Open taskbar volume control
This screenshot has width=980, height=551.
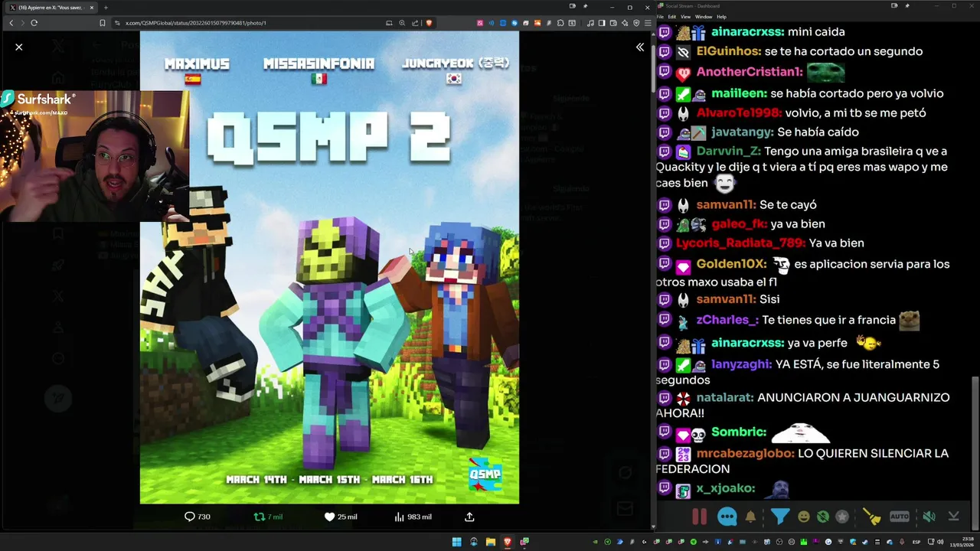pyautogui.click(x=940, y=541)
